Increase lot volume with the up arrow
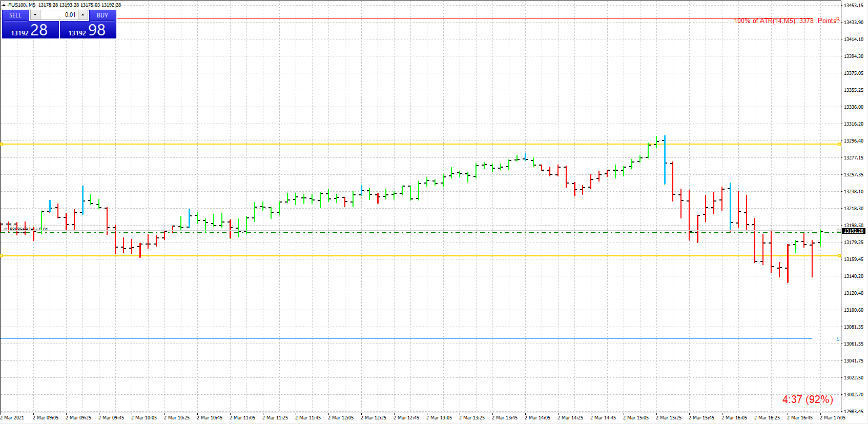The height and width of the screenshot is (424, 868). point(83,15)
